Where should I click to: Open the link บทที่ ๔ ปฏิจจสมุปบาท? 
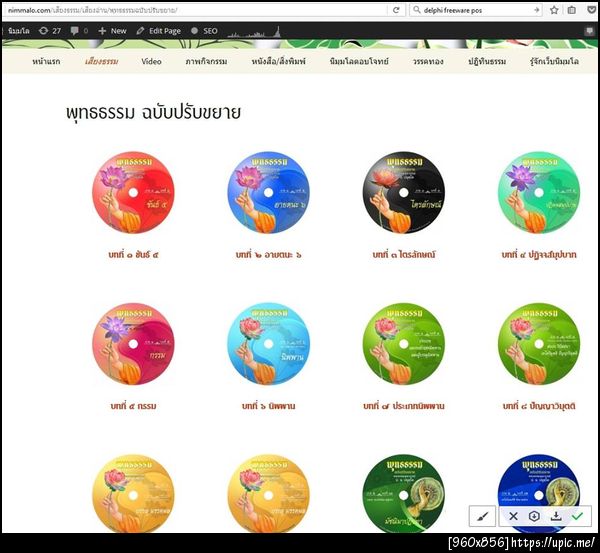539,254
